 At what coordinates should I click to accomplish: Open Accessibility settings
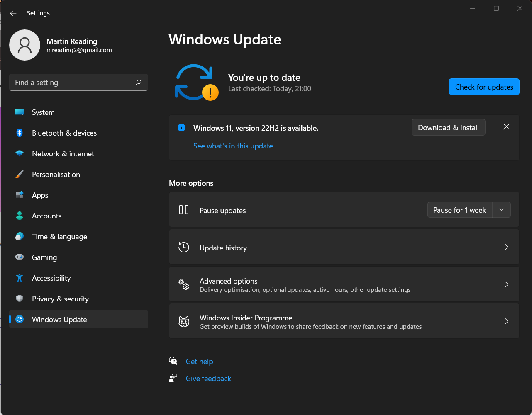78,278
